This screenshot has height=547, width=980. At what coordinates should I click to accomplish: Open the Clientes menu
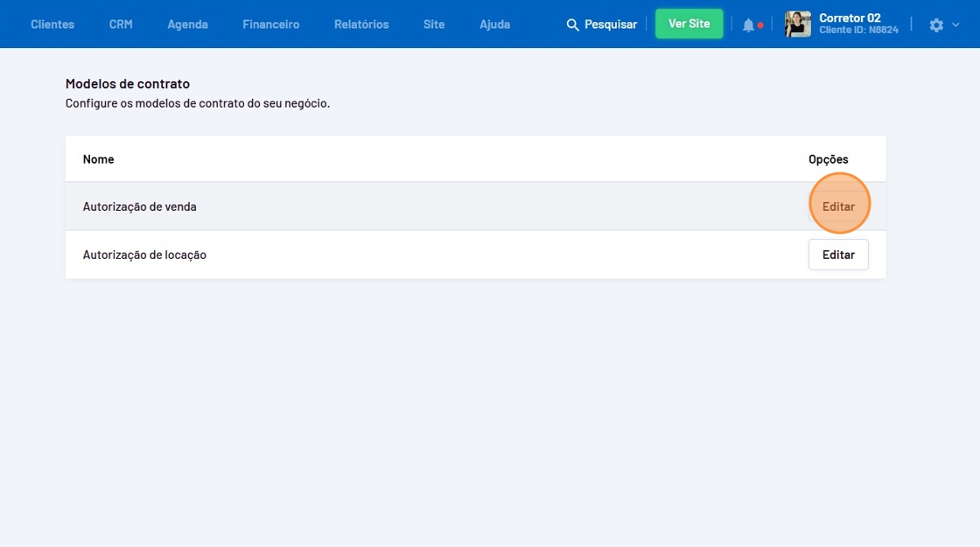[52, 25]
